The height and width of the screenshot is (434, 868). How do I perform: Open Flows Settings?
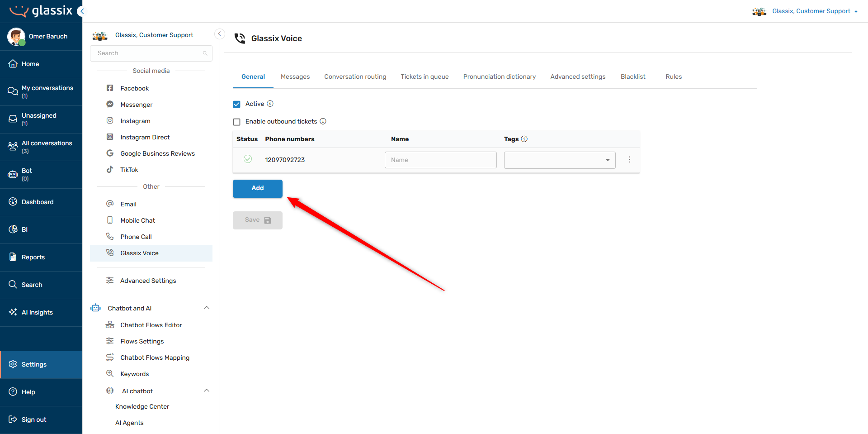(x=151, y=341)
